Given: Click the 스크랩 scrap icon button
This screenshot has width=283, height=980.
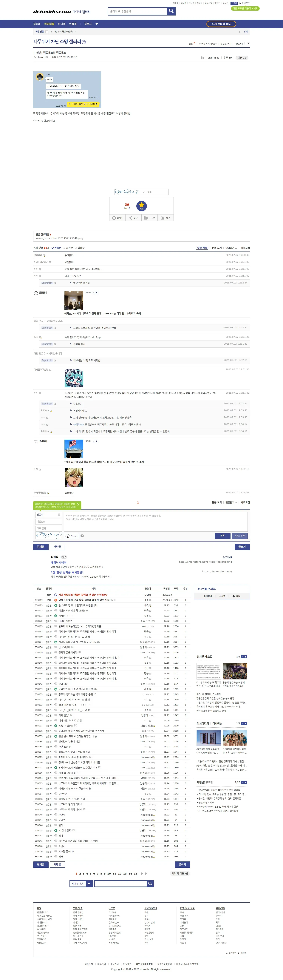Looking at the screenshot, I should 149,218.
